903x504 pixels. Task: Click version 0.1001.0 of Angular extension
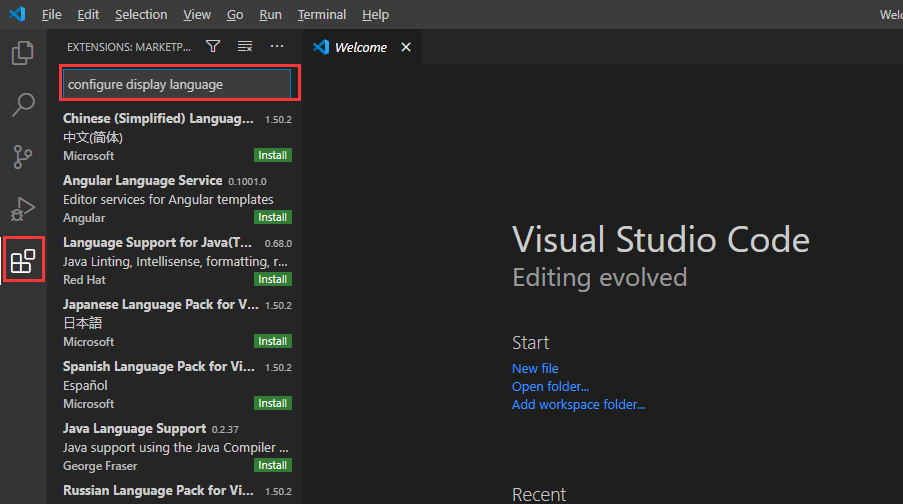coord(247,181)
